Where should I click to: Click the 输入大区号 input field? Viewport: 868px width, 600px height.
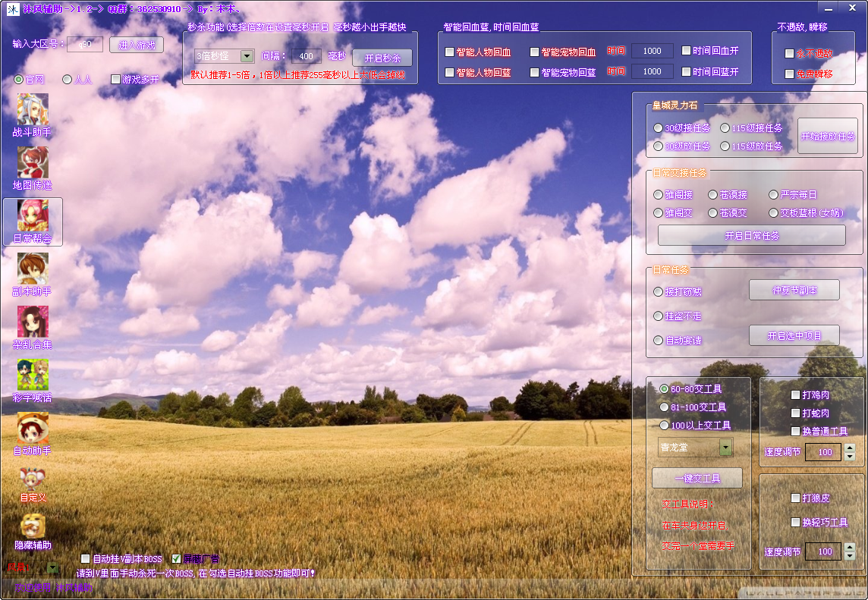tap(85, 44)
